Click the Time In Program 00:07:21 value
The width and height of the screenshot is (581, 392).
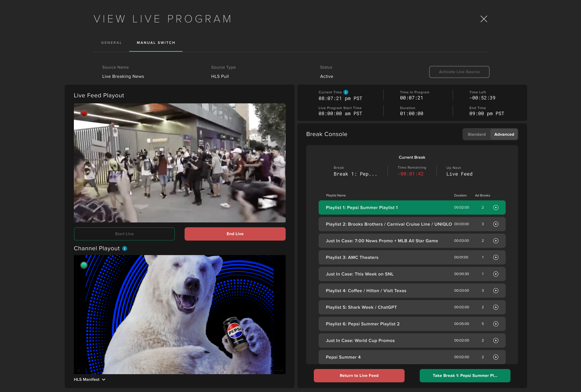(412, 98)
